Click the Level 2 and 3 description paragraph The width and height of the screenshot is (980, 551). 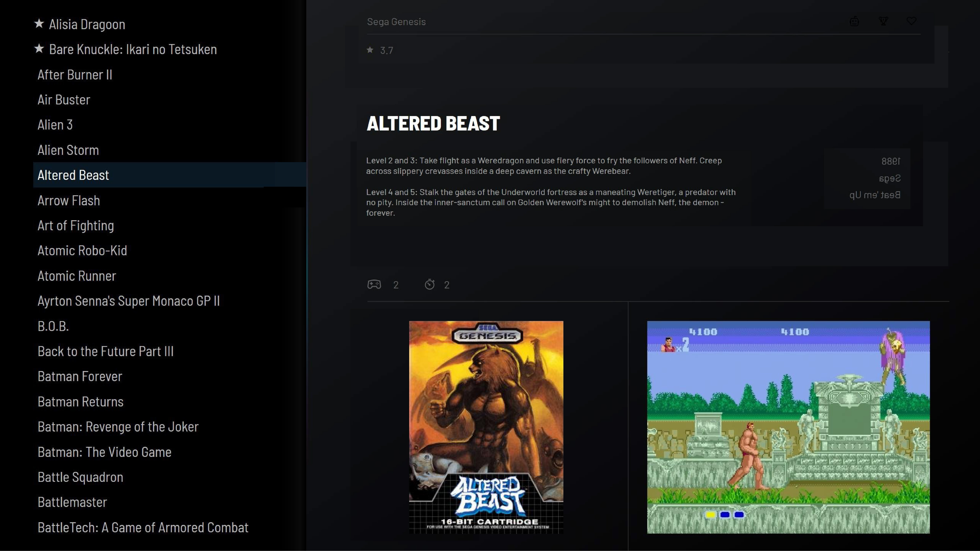(x=544, y=166)
